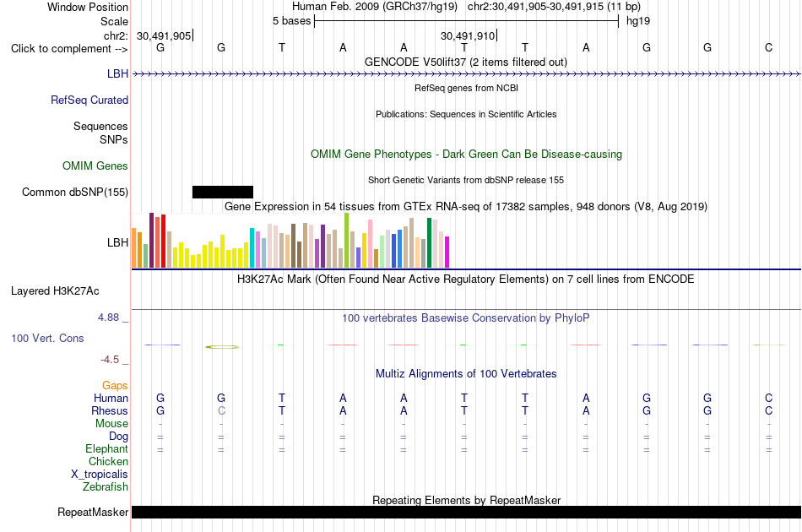Select the Elephant species label

(106, 448)
